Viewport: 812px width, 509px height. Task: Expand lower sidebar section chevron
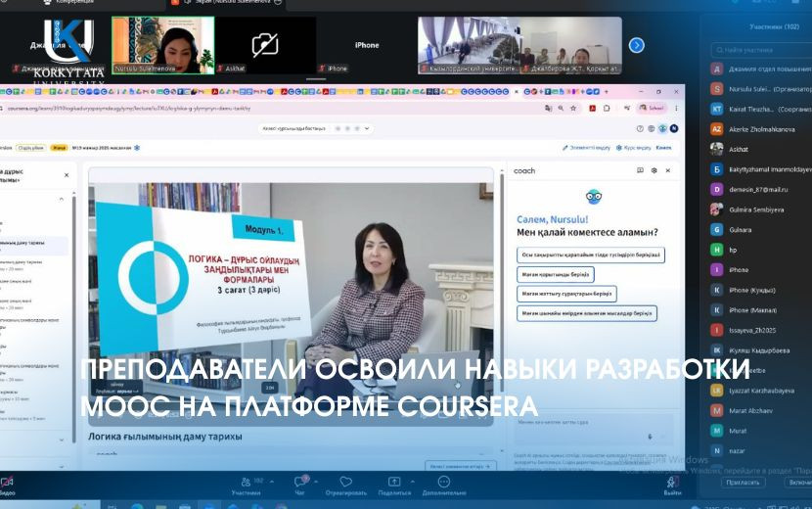(62, 440)
